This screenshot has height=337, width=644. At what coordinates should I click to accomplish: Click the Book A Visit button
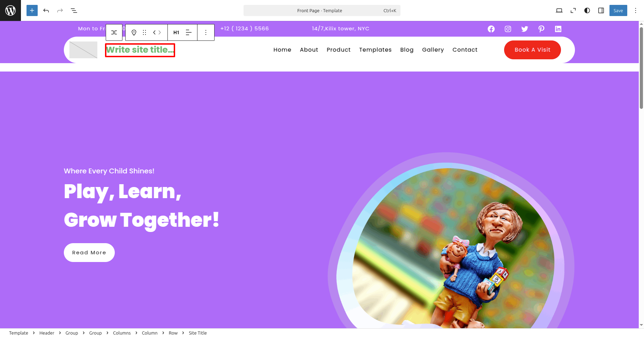[532, 50]
